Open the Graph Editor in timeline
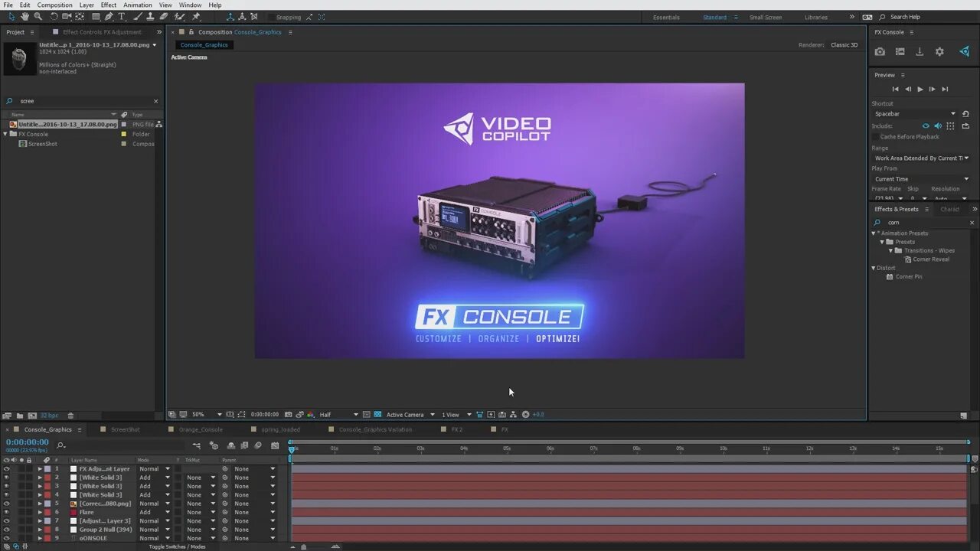980x551 pixels. point(275,445)
